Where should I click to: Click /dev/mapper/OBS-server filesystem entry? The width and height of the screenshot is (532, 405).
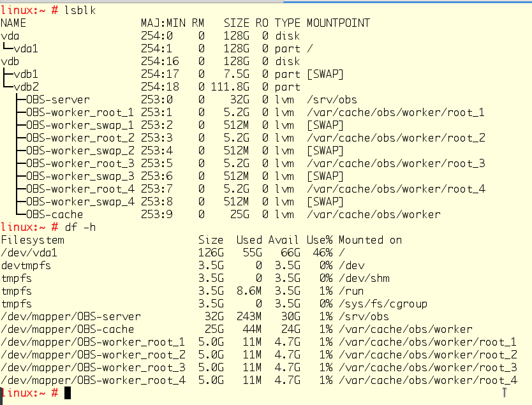click(71, 317)
